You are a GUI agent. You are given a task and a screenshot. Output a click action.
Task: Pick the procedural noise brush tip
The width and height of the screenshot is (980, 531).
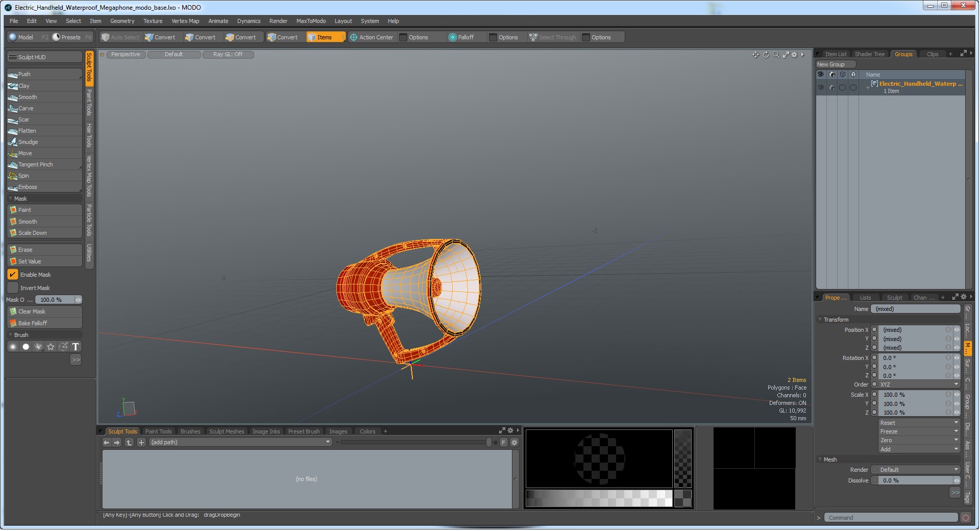pos(38,347)
